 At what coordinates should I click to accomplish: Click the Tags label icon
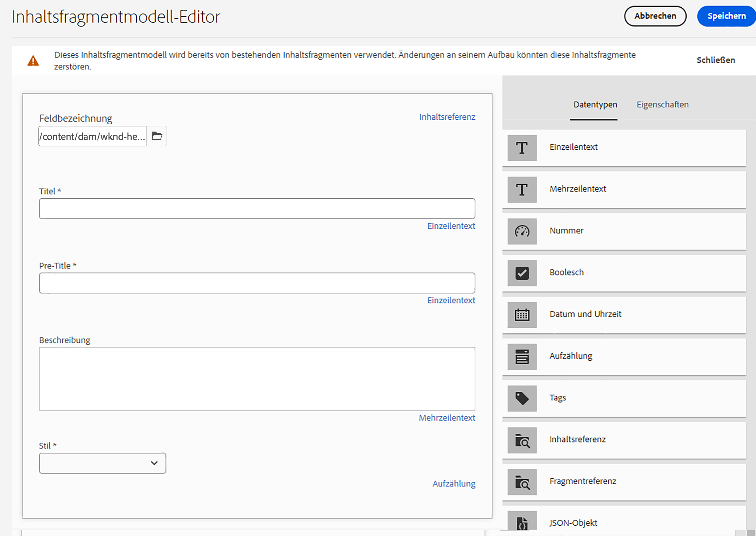click(x=522, y=398)
